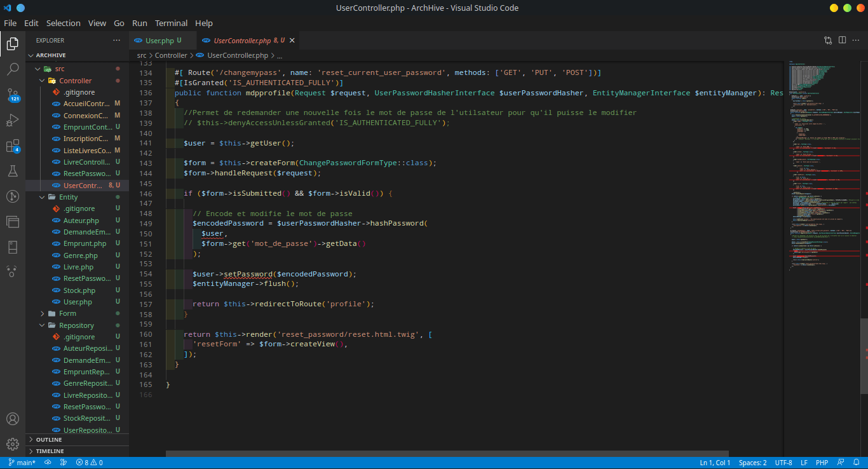Click the main* branch in status bar

point(22,463)
